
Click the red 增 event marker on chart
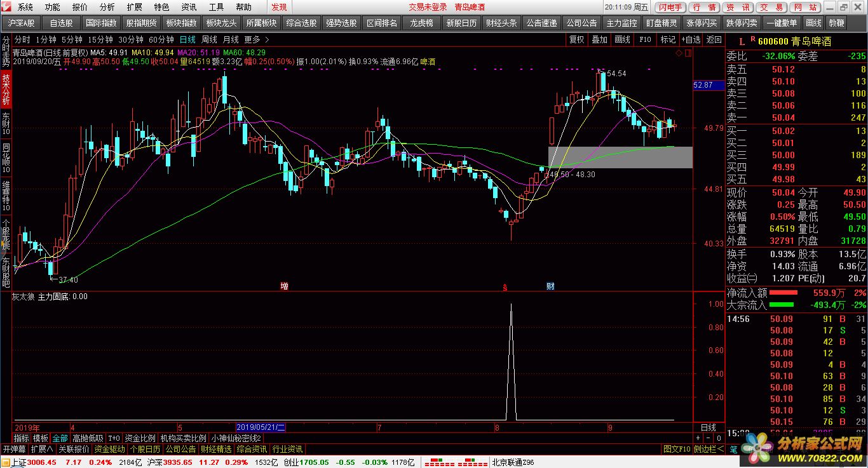pos(284,286)
